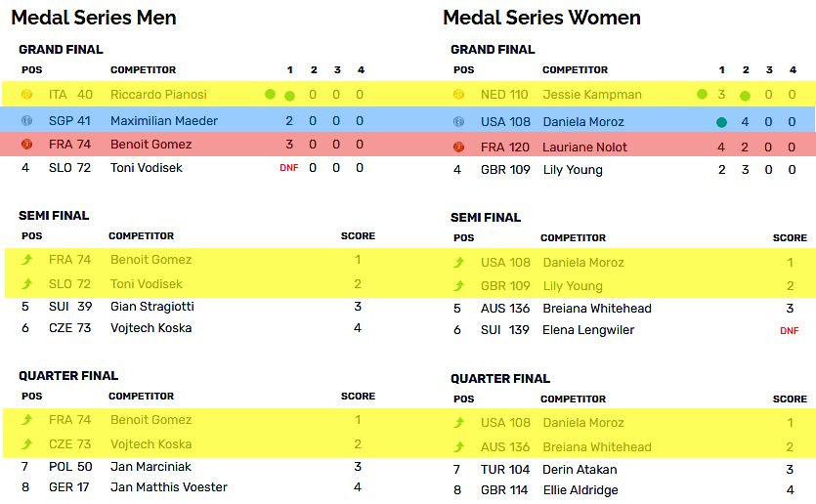This screenshot has height=504, width=816.
Task: Click the Medal Series Men heading
Action: coord(93,18)
